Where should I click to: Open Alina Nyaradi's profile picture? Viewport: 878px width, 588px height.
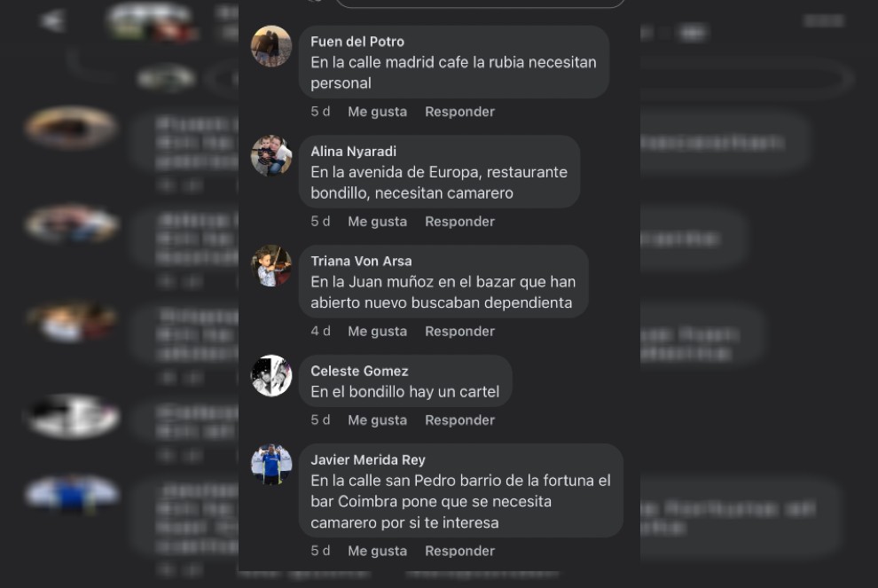coord(271,156)
